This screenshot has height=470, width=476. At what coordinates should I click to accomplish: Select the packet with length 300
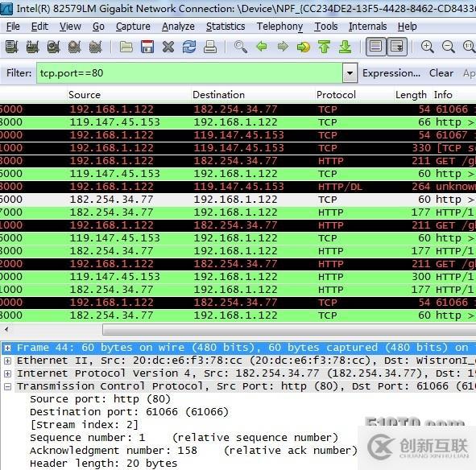click(238, 277)
